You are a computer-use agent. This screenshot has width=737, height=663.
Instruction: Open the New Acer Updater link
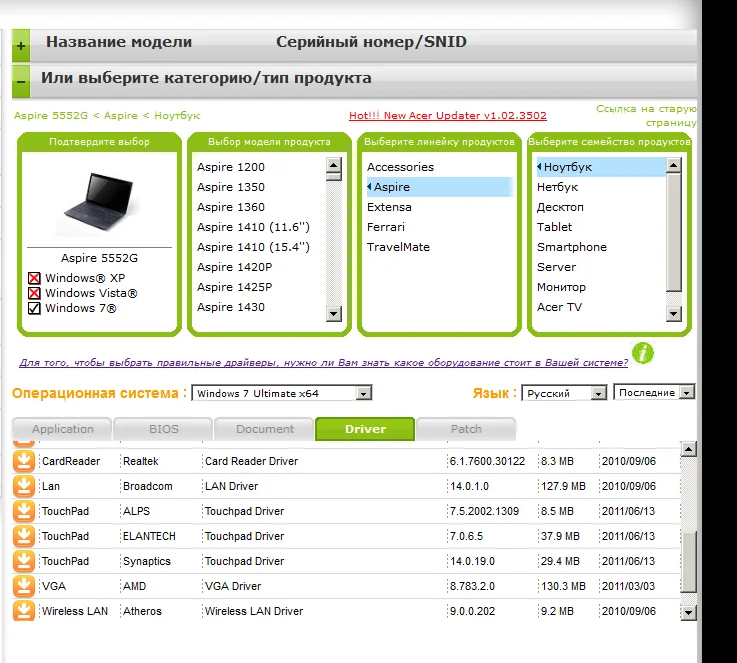point(447,116)
